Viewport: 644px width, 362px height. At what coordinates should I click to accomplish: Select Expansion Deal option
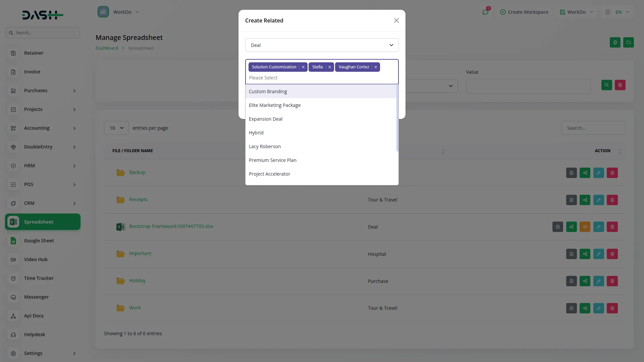tap(266, 119)
